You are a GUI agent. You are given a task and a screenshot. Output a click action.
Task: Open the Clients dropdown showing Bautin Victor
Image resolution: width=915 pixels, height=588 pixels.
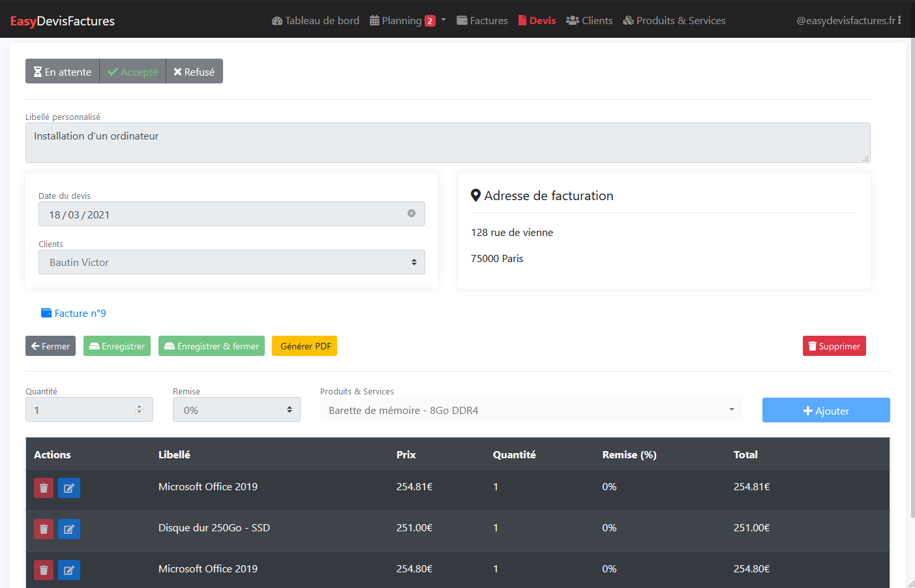coord(232,262)
